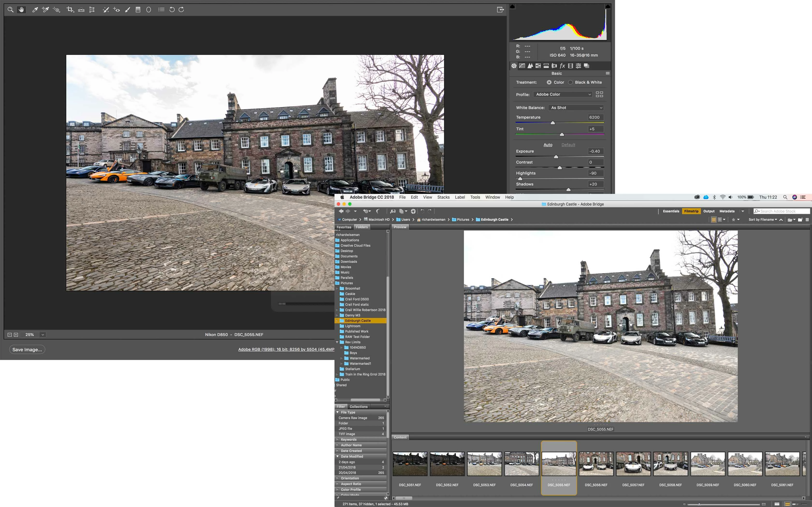The height and width of the screenshot is (507, 812).
Task: Choose the Black & White treatment
Action: click(x=570, y=83)
